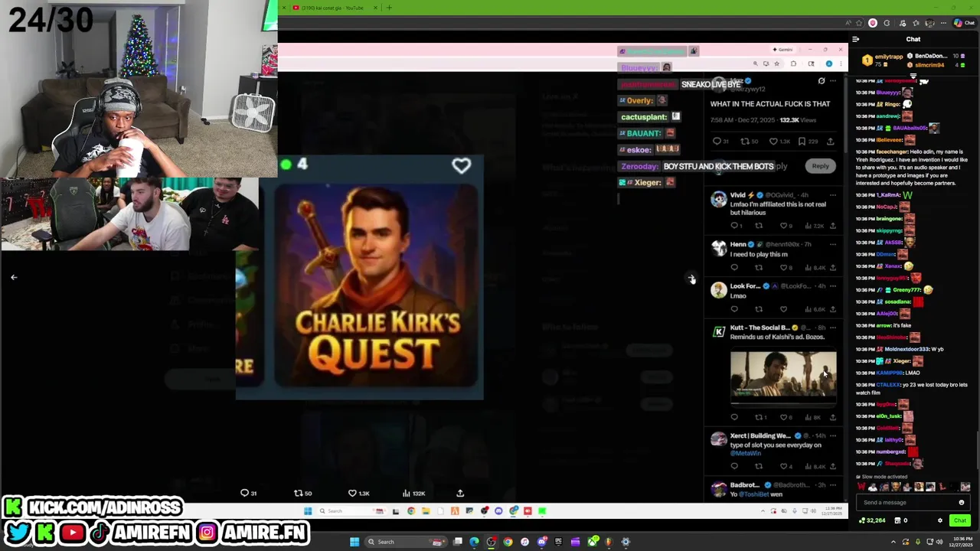Reply to Henn's comment
The height and width of the screenshot is (551, 980).
734,267
